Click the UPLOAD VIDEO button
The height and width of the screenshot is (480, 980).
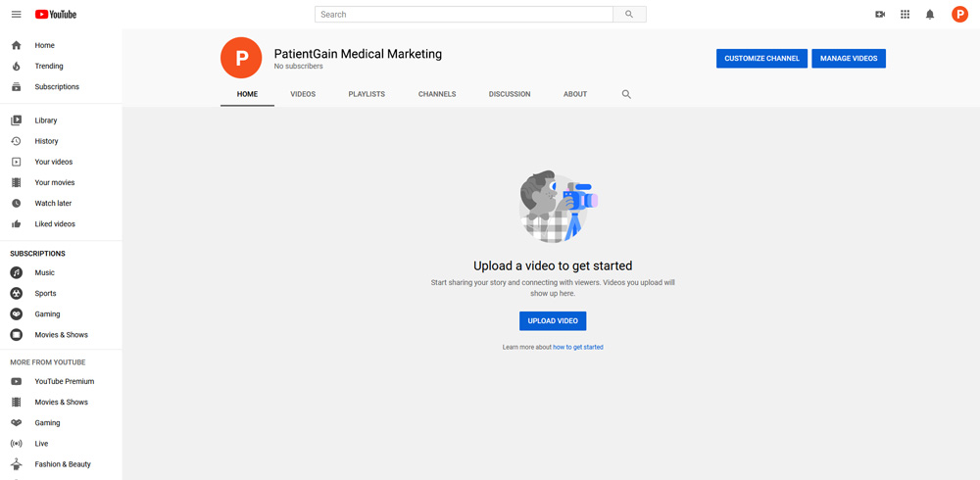553,320
